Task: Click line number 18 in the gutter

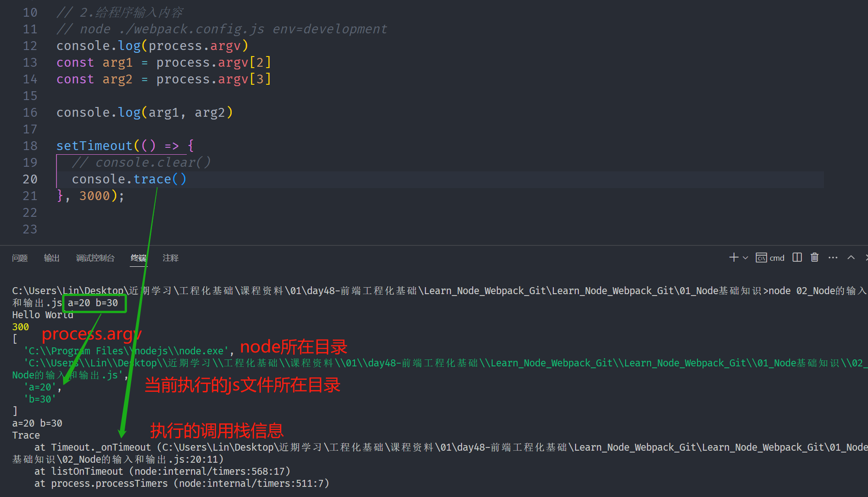Action: 30,146
